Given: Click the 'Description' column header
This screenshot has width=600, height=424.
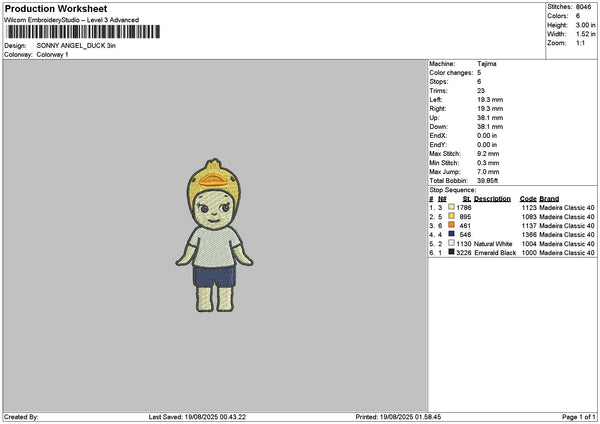Looking at the screenshot, I should pyautogui.click(x=492, y=199).
